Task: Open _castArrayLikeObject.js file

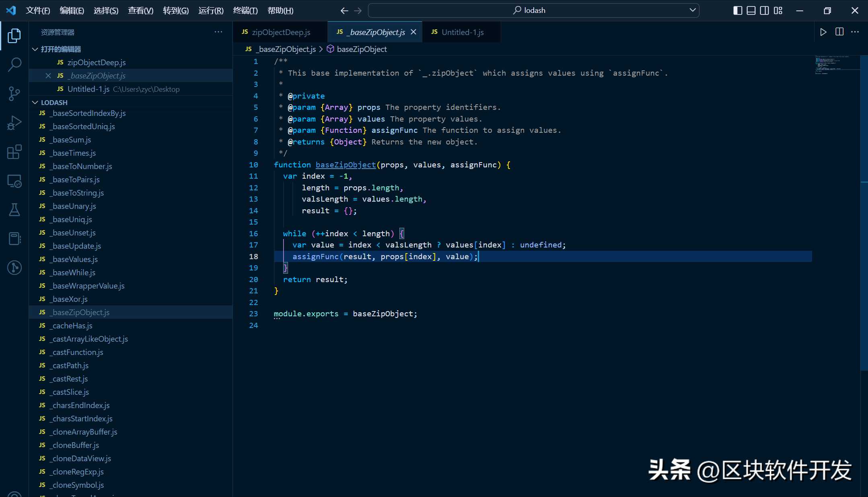Action: coord(131,339)
